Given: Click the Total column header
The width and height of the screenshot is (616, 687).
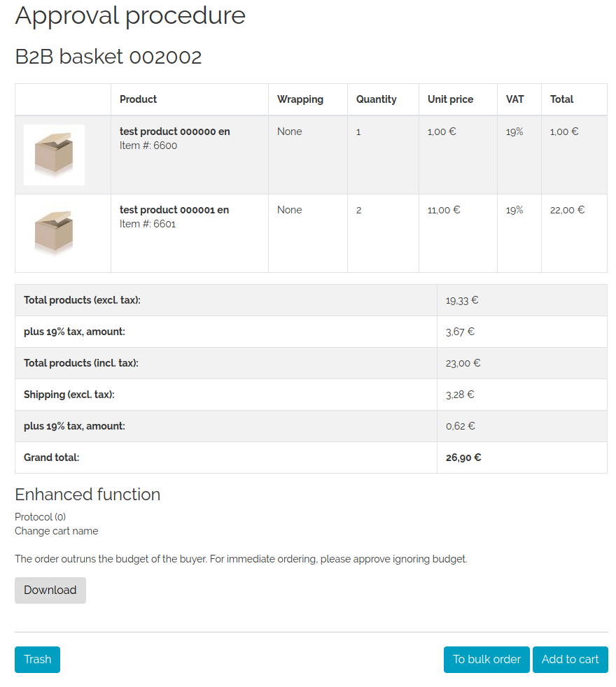Looking at the screenshot, I should tap(561, 99).
